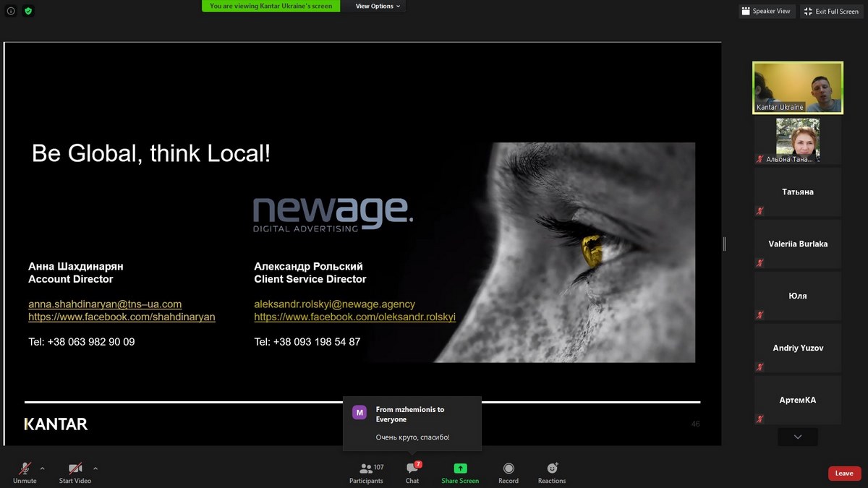This screenshot has height=488, width=868.
Task: Switch to Speaker View
Action: 767,11
